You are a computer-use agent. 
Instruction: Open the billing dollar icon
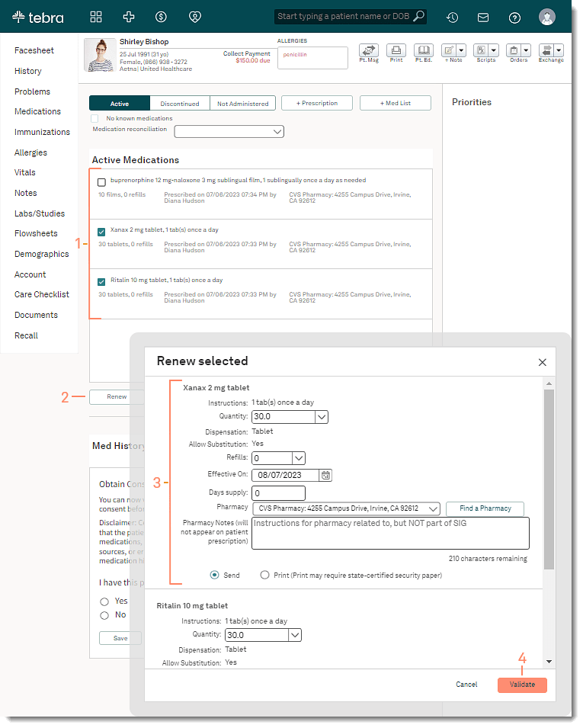pyautogui.click(x=161, y=18)
